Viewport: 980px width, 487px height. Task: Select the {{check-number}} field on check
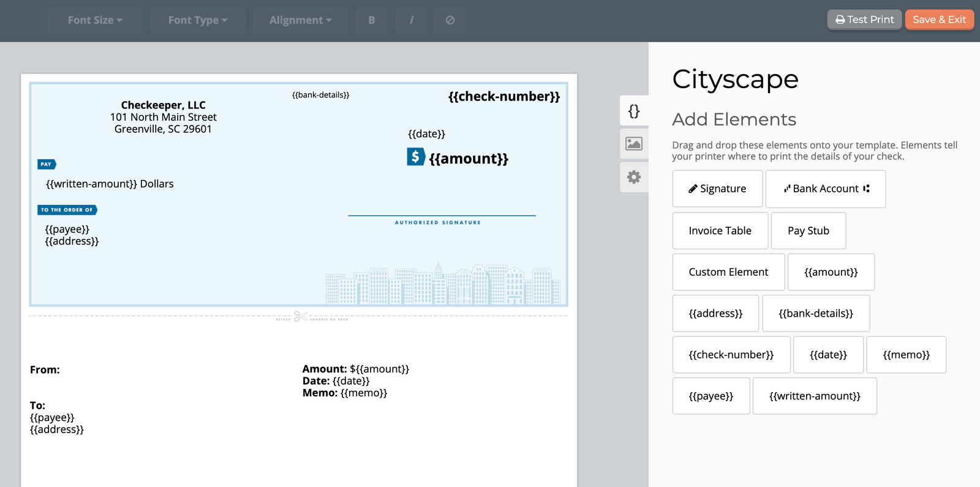[x=503, y=97]
